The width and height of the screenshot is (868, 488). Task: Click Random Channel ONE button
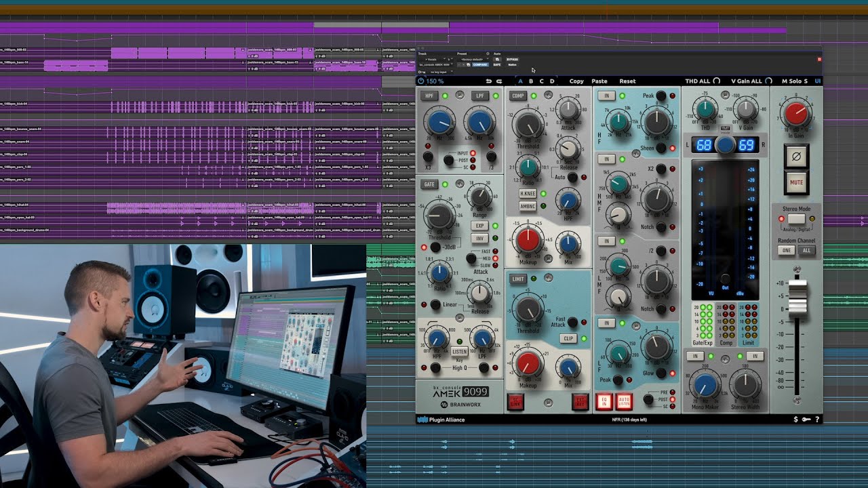pos(786,250)
